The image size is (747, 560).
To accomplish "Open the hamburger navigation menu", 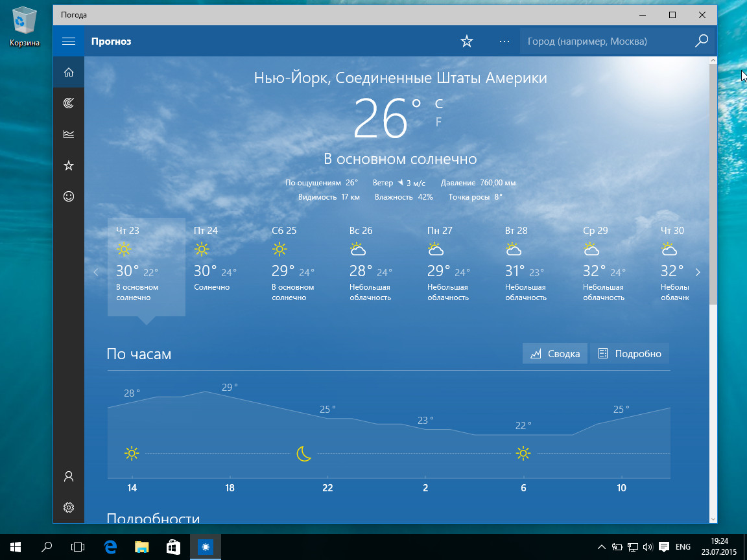I will coord(69,41).
